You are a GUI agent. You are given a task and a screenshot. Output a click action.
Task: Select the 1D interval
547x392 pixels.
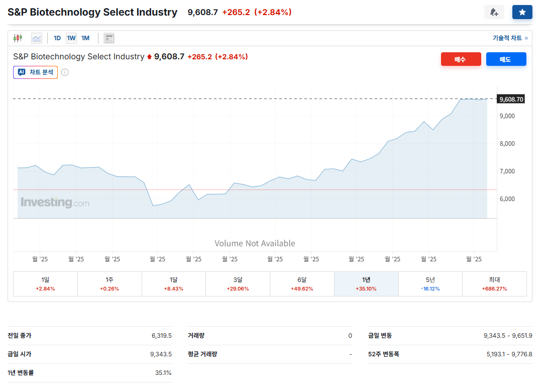(57, 38)
